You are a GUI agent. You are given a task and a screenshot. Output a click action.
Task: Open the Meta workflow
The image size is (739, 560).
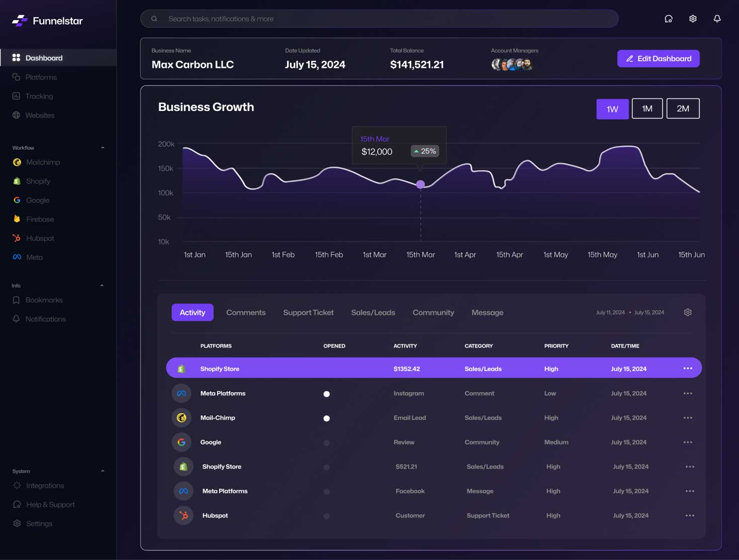tap(28, 257)
